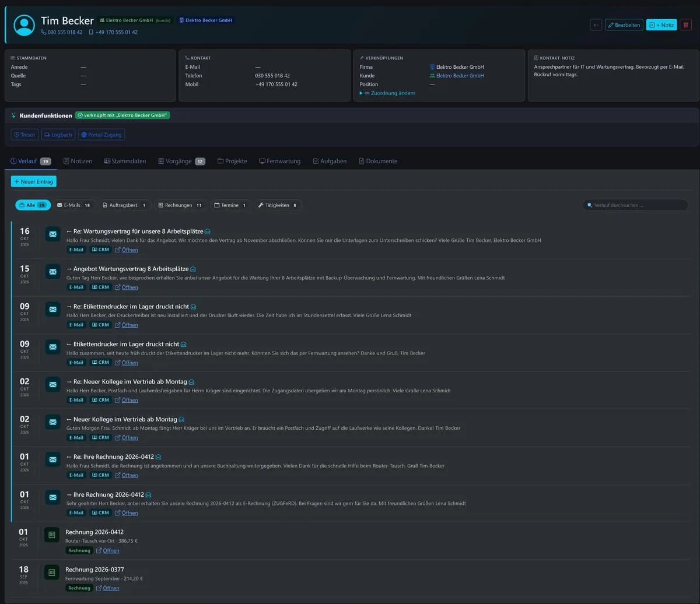Expand 'Zuordnung ändern' disclosure
The width and height of the screenshot is (700, 604).
coord(388,93)
